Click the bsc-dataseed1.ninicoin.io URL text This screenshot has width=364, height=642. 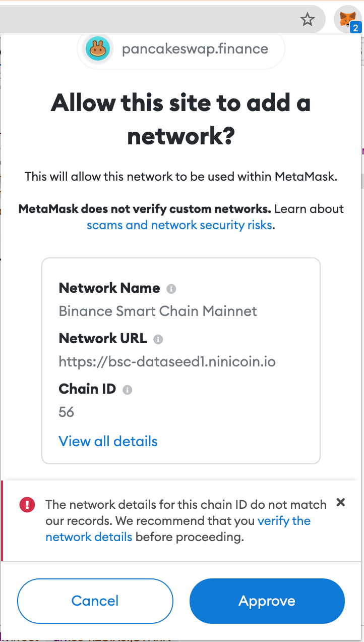[167, 361]
